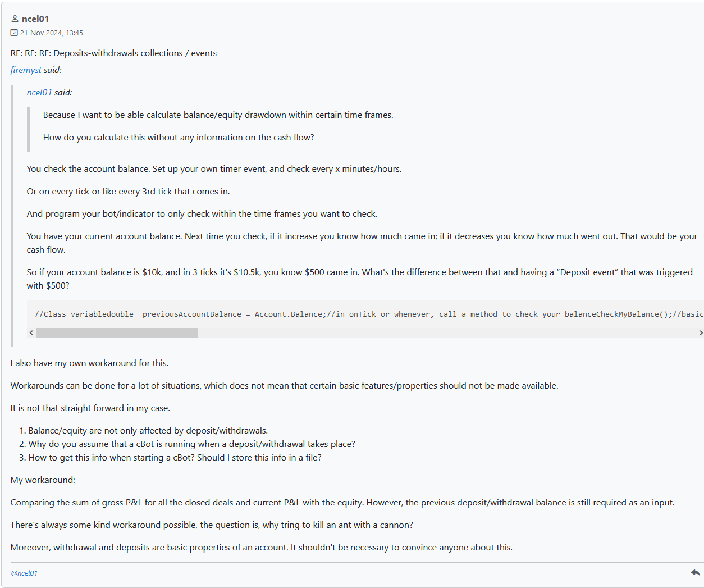The width and height of the screenshot is (704, 588).
Task: Click list item about Balance/equity not only affected
Action: pyautogui.click(x=148, y=431)
